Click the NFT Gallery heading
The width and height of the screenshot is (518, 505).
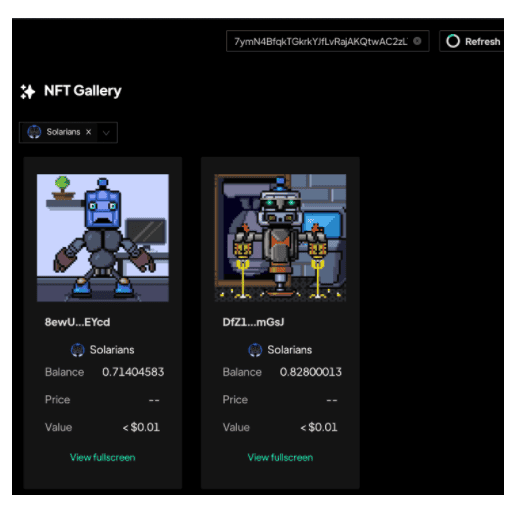(x=83, y=91)
